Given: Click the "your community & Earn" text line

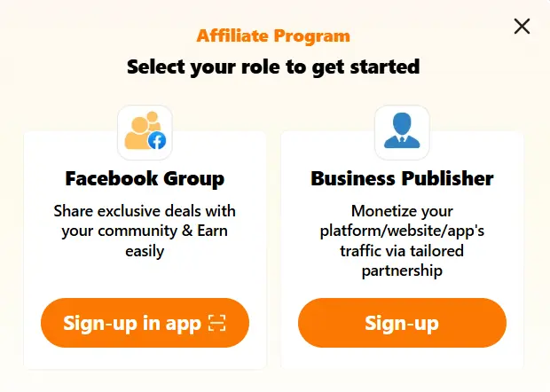Looking at the screenshot, I should pyautogui.click(x=145, y=231).
